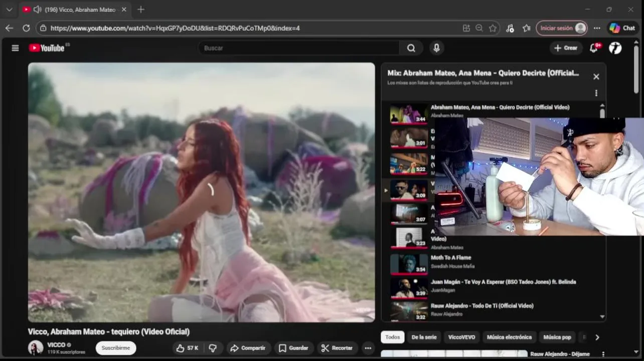Click the page vertical scrollbar
The width and height of the screenshot is (644, 361).
tap(636, 69)
